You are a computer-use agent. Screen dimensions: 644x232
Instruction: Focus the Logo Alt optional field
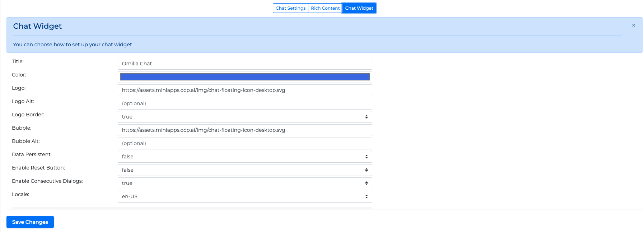tap(244, 104)
